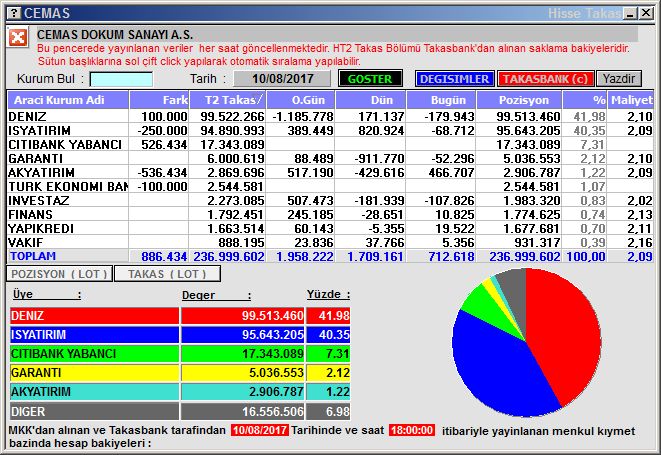The height and width of the screenshot is (455, 661).
Task: Click the Yüzde column label in legend
Action: [x=328, y=294]
